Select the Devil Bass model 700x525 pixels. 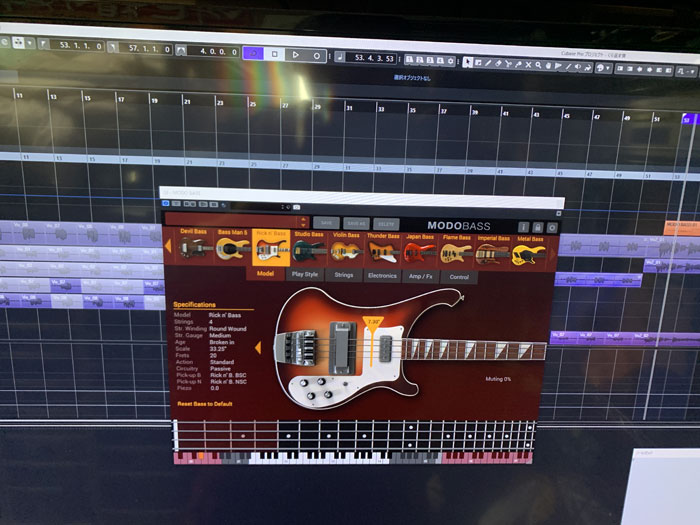tap(193, 244)
